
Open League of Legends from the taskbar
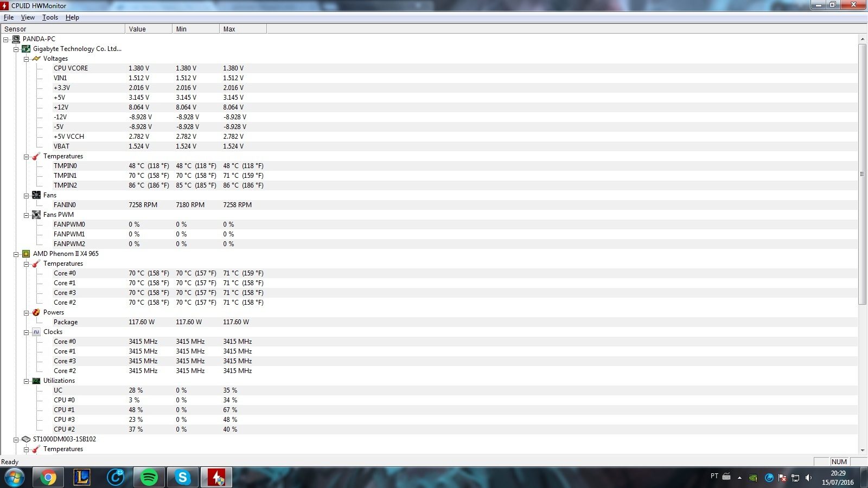81,477
